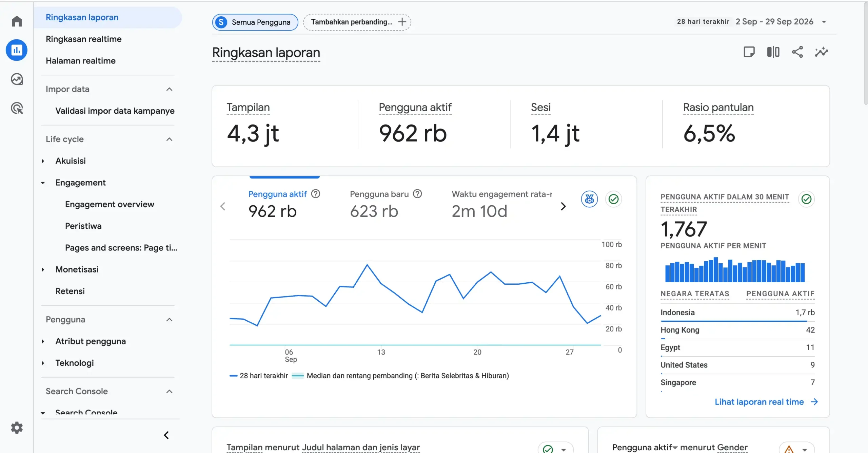868x453 pixels.
Task: Open dropdown on Tampilan menurut Judul card
Action: (x=564, y=450)
